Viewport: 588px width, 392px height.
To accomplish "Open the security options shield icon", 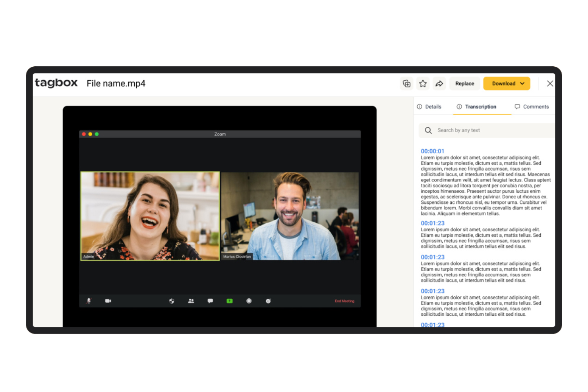I will [x=171, y=301].
